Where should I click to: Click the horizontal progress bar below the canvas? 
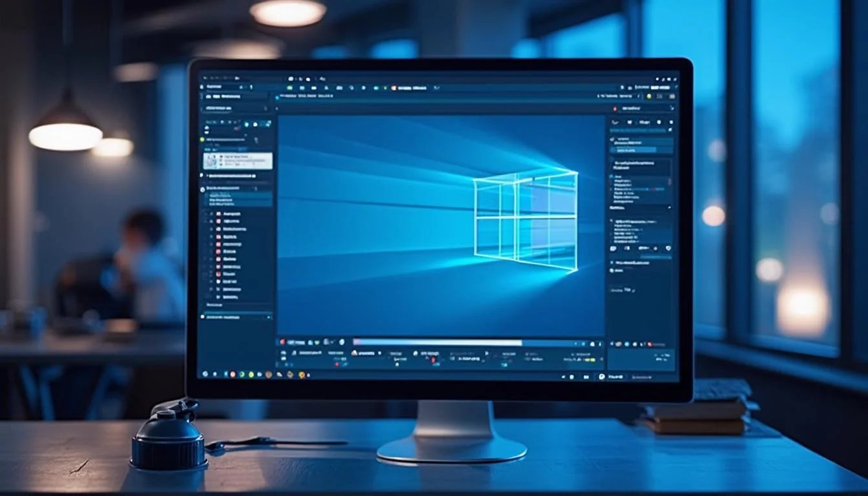pyautogui.click(x=437, y=342)
